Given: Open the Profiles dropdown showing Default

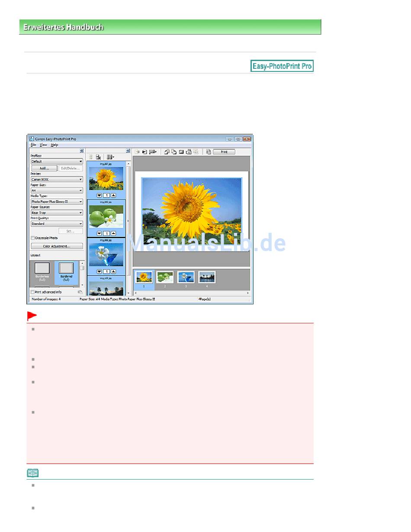Looking at the screenshot, I should coord(57,161).
